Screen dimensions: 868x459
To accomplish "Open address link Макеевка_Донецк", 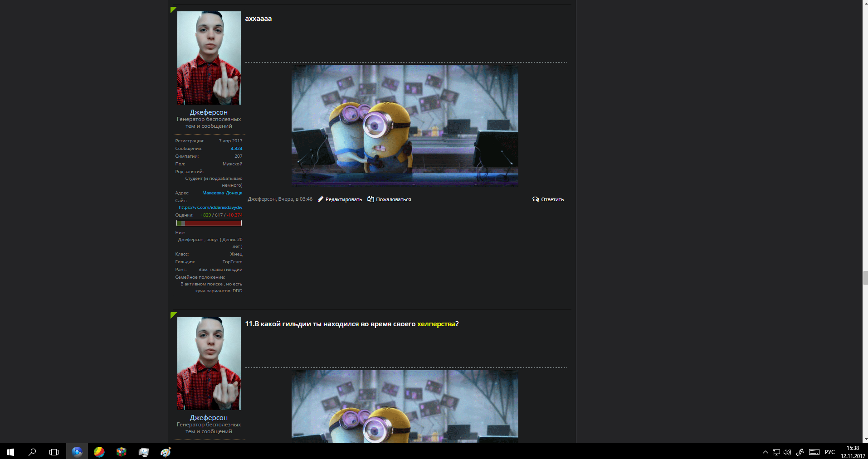I will pos(222,193).
